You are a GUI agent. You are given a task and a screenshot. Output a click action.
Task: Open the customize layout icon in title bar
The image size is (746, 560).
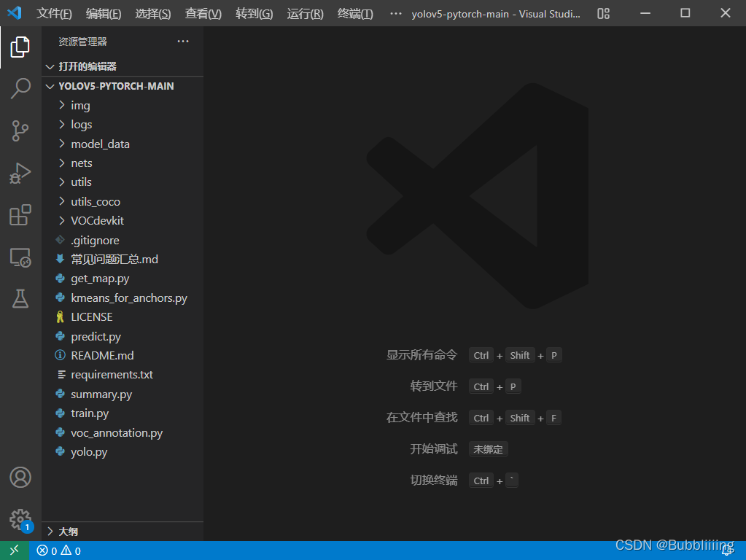click(x=603, y=13)
